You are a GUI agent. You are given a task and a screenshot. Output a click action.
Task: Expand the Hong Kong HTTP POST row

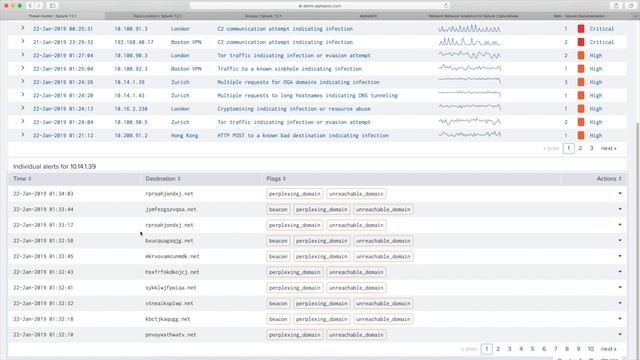pos(22,135)
